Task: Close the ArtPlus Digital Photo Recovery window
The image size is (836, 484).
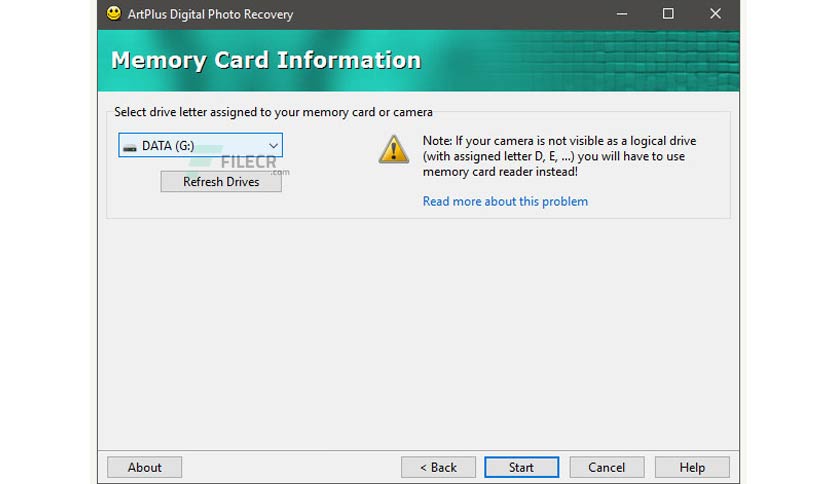Action: (x=715, y=14)
